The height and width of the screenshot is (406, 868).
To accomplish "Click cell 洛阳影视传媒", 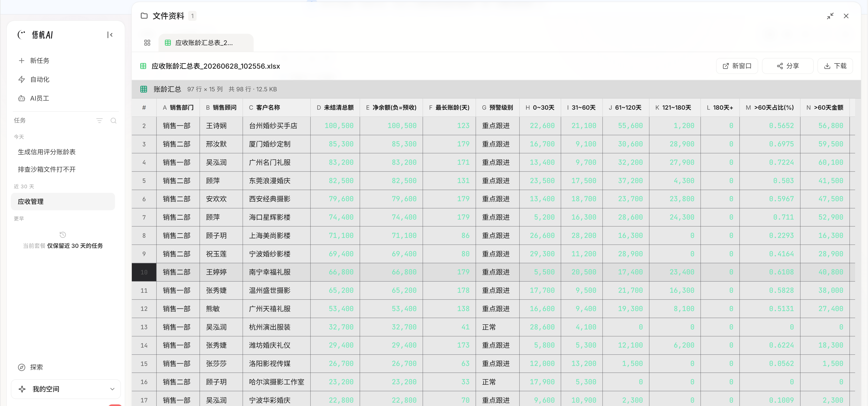I will click(276, 363).
